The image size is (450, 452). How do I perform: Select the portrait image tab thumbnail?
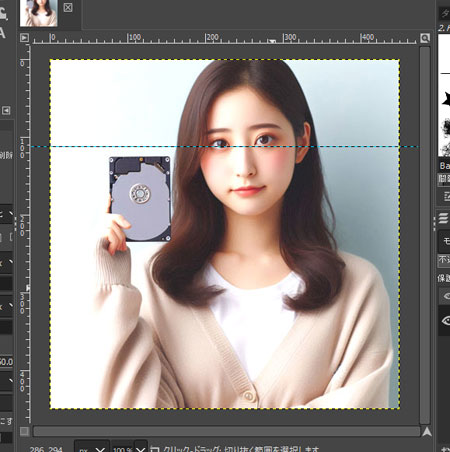click(39, 13)
